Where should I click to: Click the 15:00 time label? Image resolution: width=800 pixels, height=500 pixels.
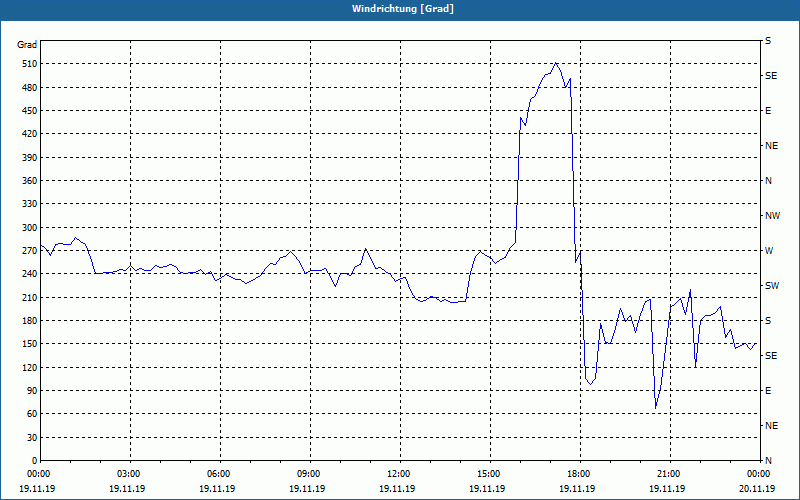[x=490, y=474]
